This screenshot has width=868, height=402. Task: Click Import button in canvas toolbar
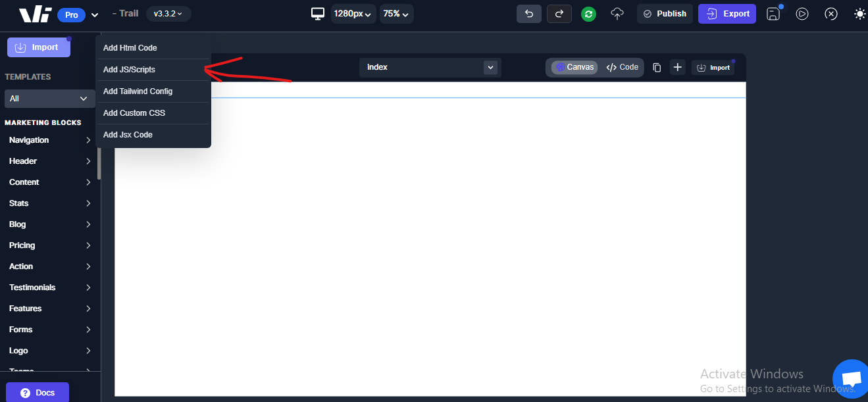point(713,67)
